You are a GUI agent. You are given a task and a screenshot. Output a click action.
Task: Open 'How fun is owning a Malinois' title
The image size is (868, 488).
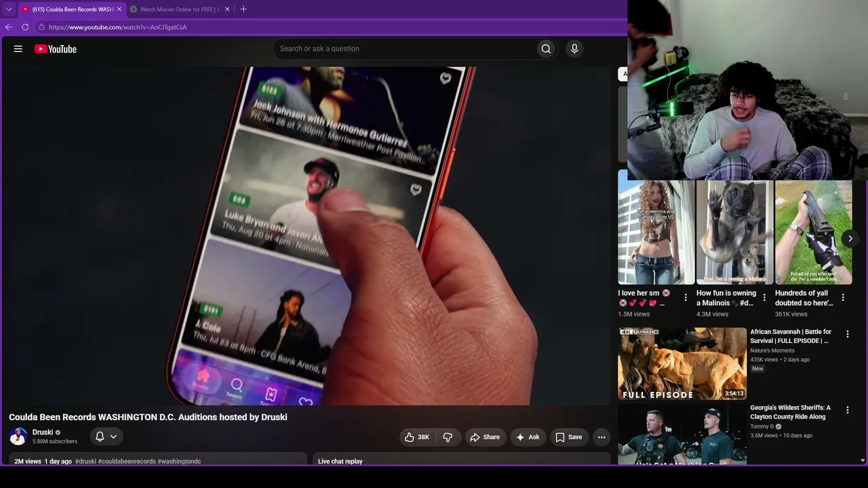726,298
